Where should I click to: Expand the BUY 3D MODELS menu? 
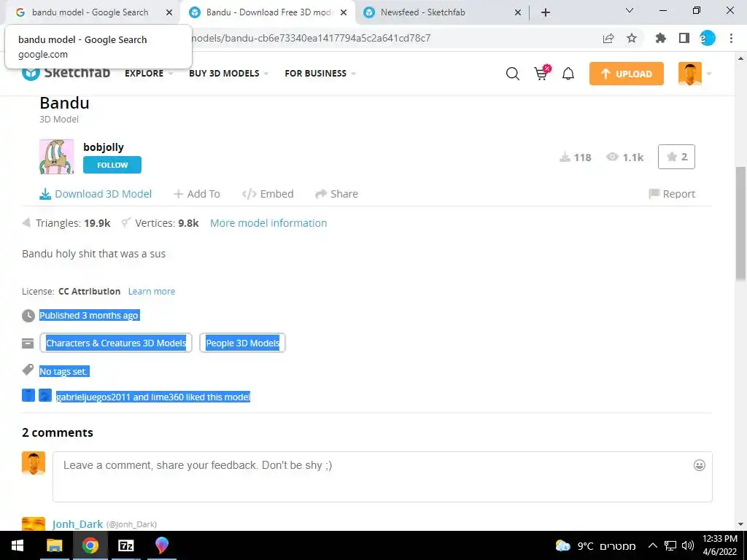(x=228, y=74)
